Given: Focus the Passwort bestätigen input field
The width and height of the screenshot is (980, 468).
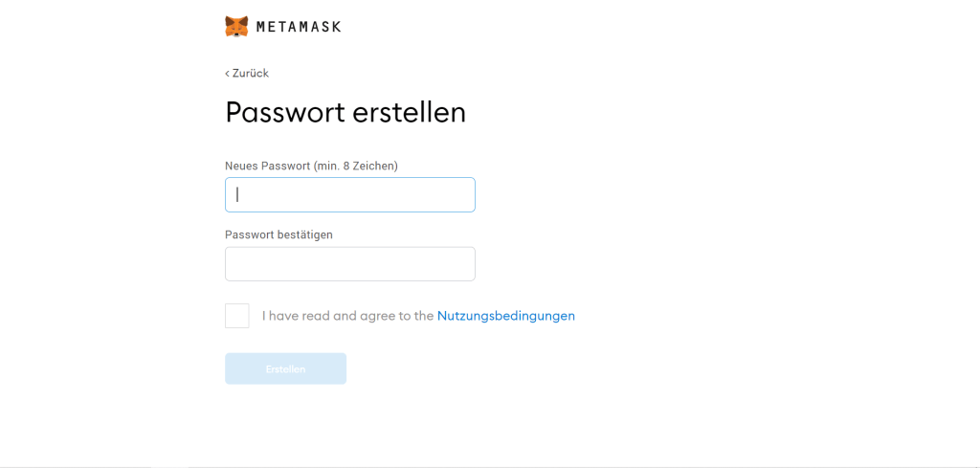Looking at the screenshot, I should [350, 264].
